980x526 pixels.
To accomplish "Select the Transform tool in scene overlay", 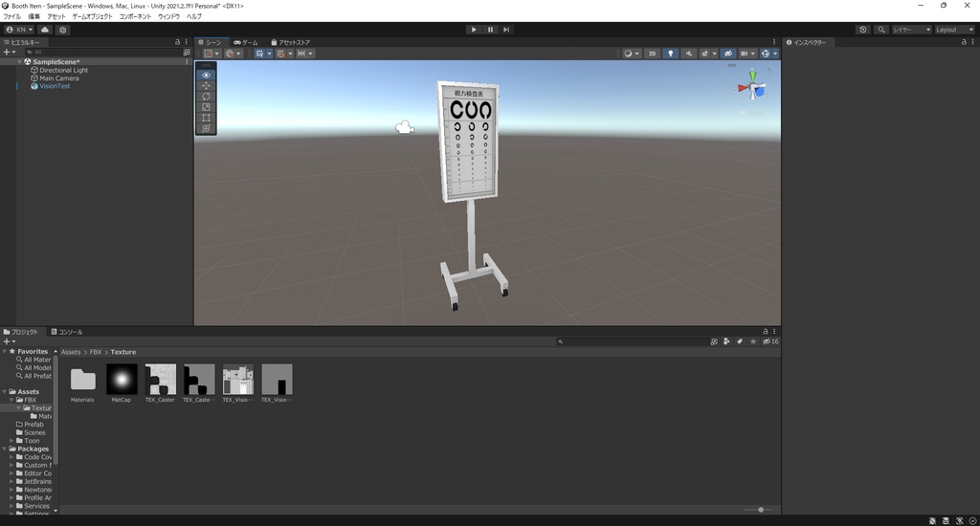I will 207,128.
